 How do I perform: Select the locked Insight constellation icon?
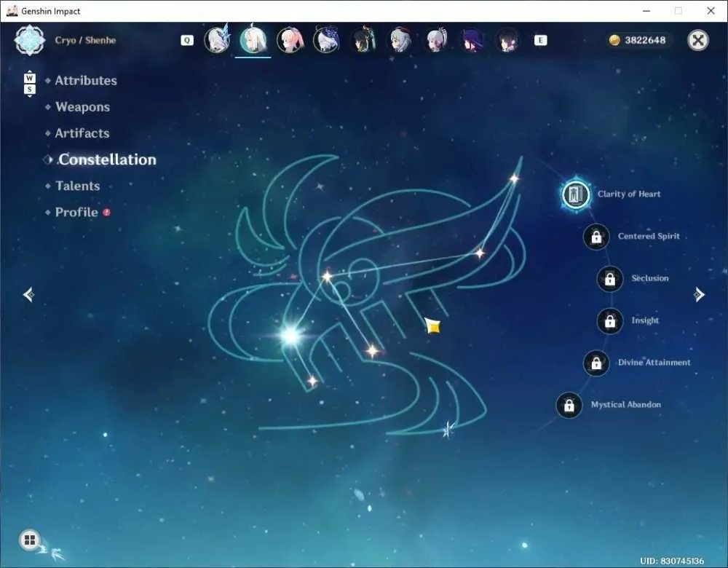point(609,320)
